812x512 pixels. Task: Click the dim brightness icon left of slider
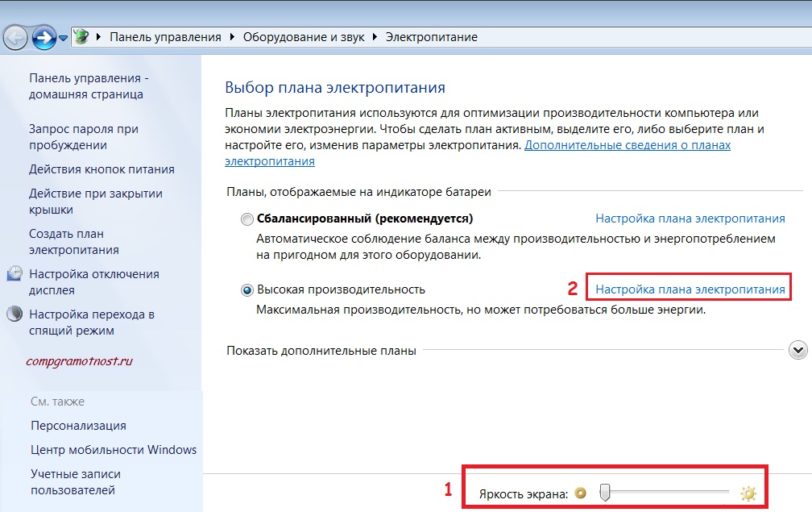[581, 493]
